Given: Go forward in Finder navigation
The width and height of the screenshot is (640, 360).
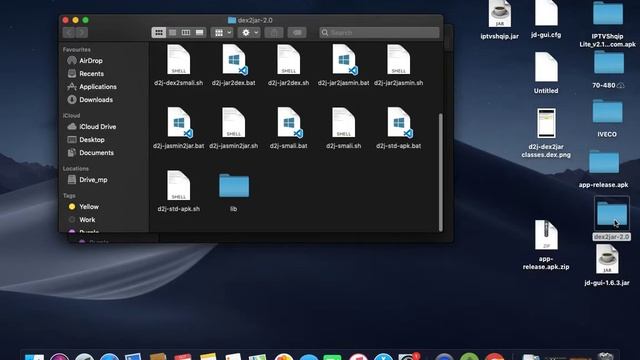Looking at the screenshot, I should (x=82, y=32).
